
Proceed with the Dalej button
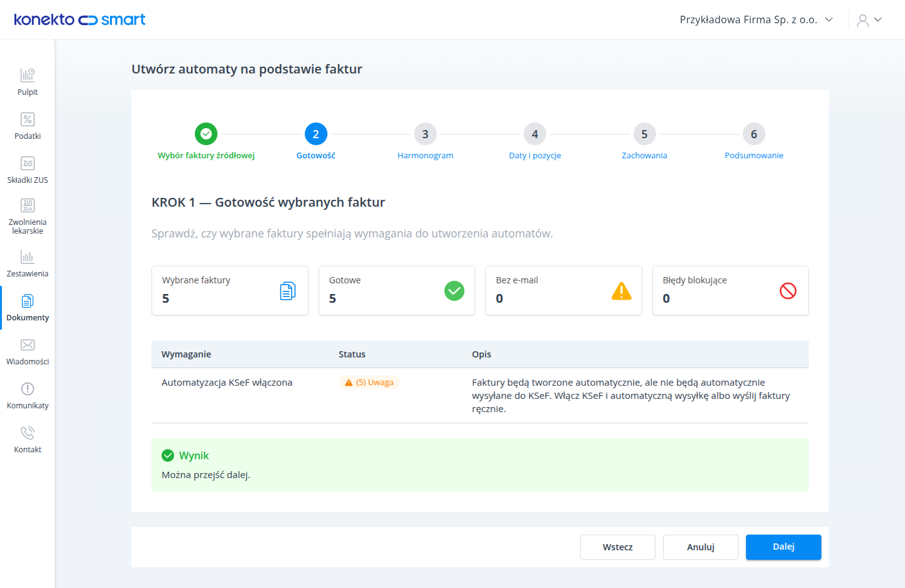point(784,547)
